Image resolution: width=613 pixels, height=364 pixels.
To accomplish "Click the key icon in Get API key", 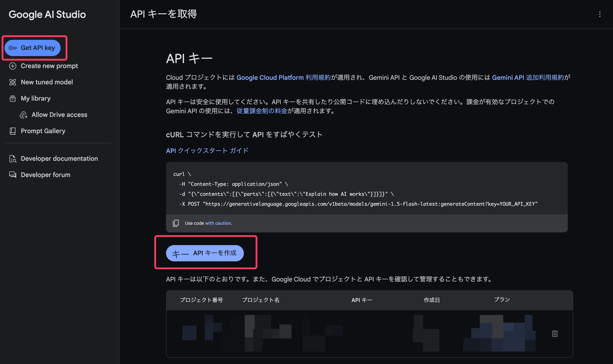I will tap(13, 48).
